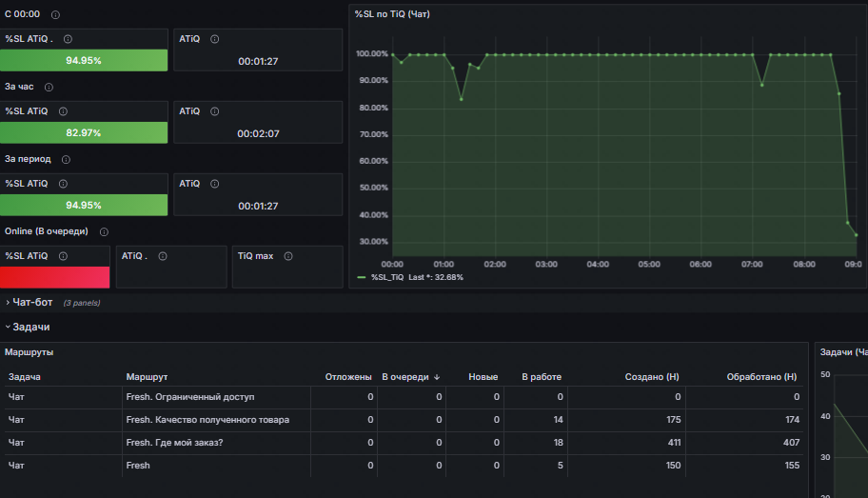Click the info icon next to 'За час'
The height and width of the screenshot is (498, 868).
(x=49, y=88)
